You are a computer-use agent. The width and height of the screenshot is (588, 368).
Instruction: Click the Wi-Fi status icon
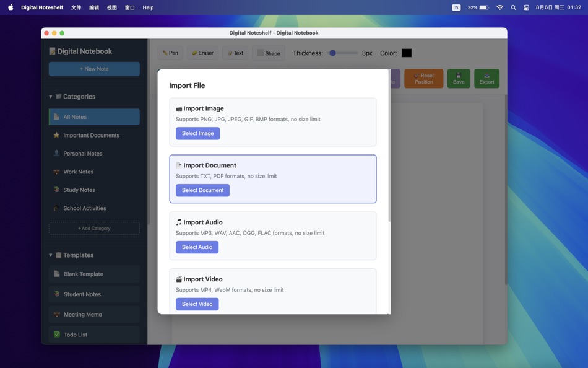click(x=500, y=7)
